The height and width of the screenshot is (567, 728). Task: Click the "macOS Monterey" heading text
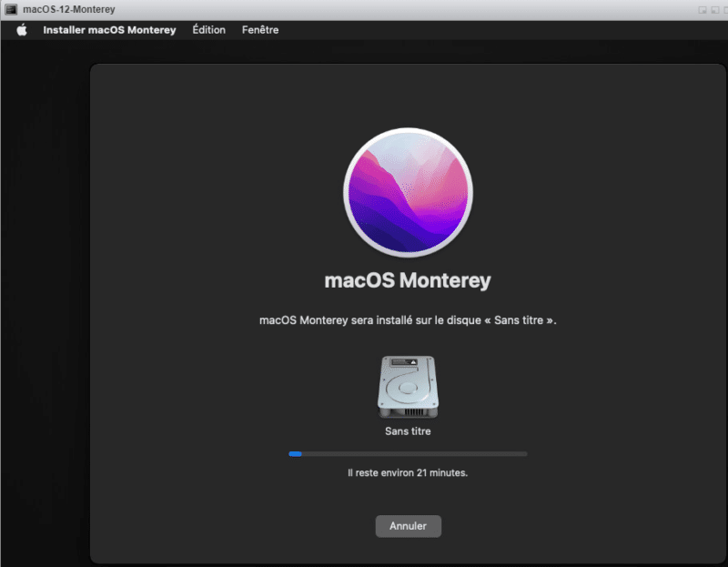pos(408,280)
